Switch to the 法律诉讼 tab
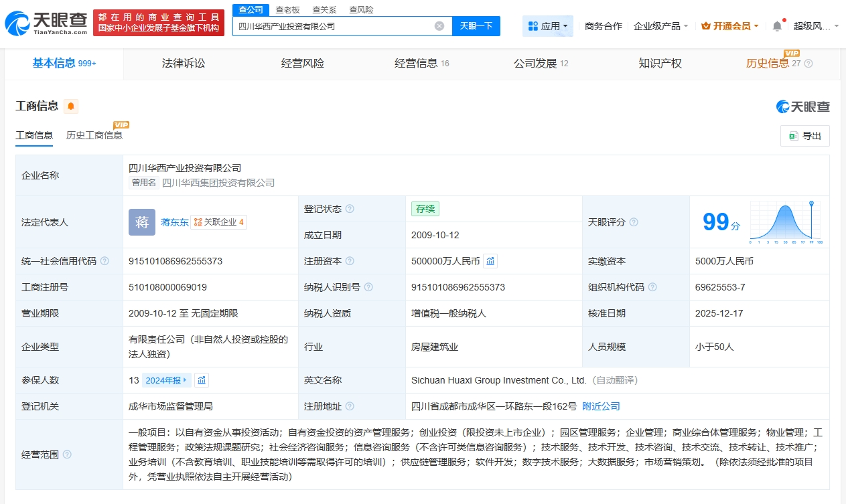846x504 pixels. (184, 64)
